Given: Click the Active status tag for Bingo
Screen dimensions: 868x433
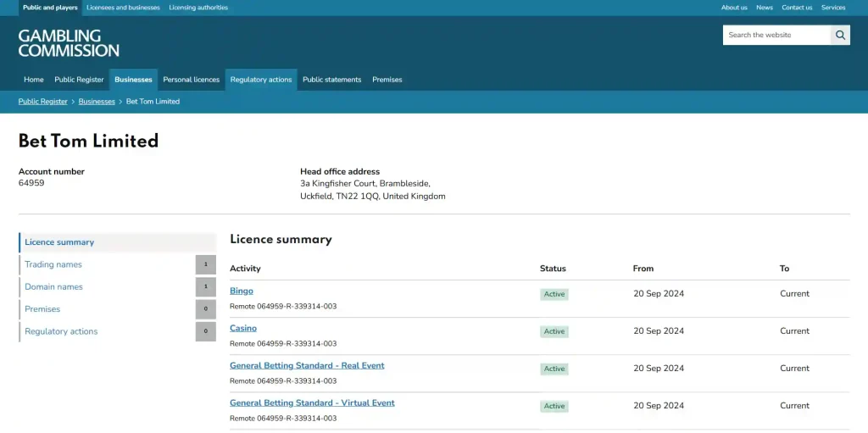Looking at the screenshot, I should [x=554, y=294].
